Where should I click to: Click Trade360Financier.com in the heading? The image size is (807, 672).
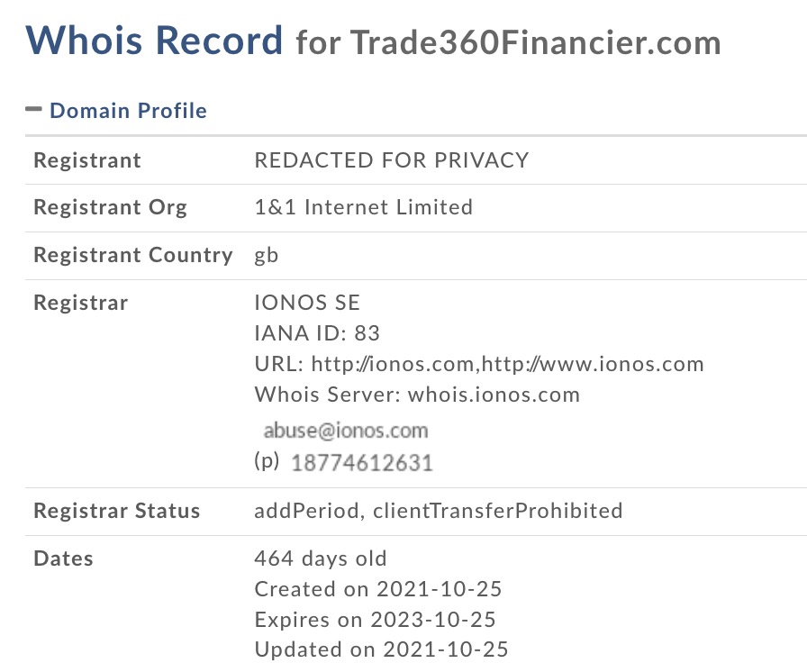pyautogui.click(x=535, y=42)
